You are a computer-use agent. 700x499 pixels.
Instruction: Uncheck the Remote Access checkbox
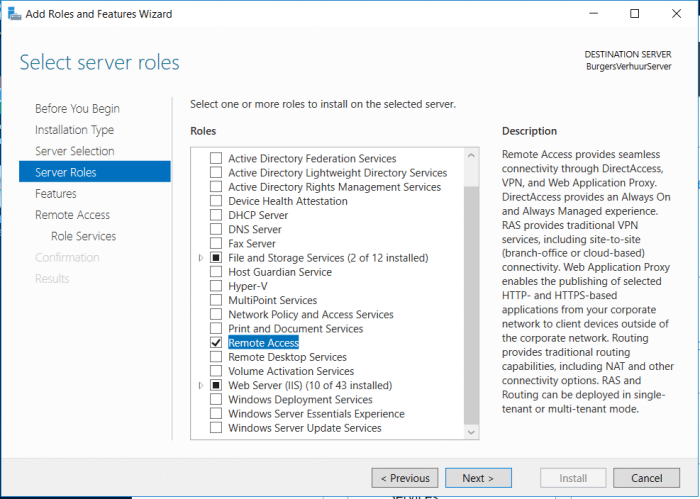pyautogui.click(x=216, y=343)
